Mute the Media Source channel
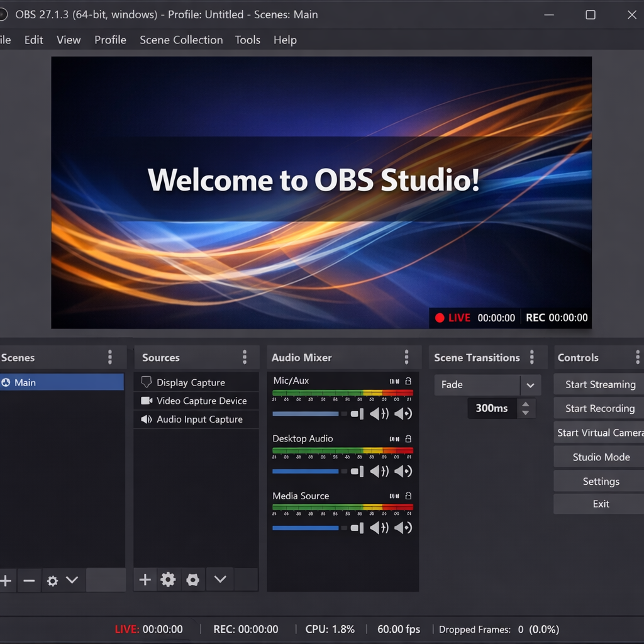644x644 pixels. (380, 528)
